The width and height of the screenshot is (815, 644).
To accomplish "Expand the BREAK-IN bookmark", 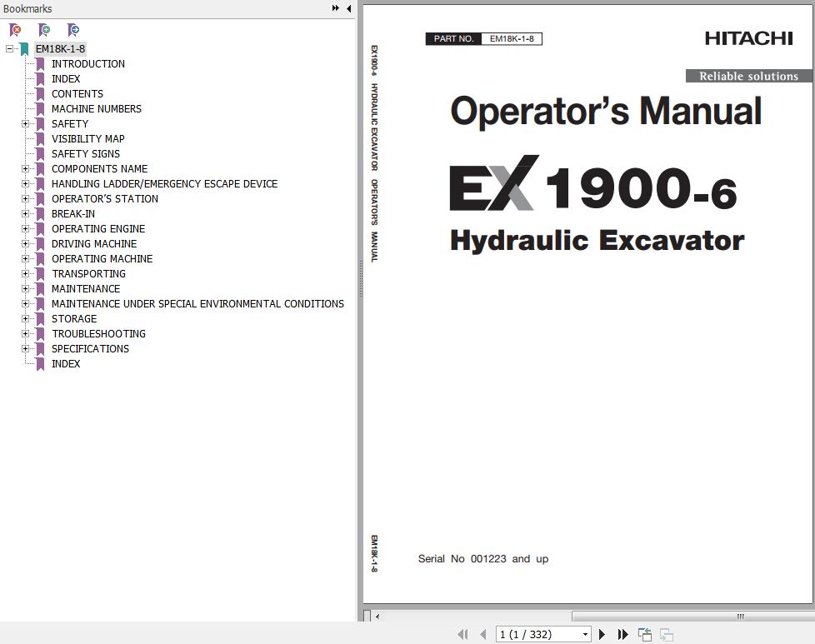I will click(x=25, y=214).
